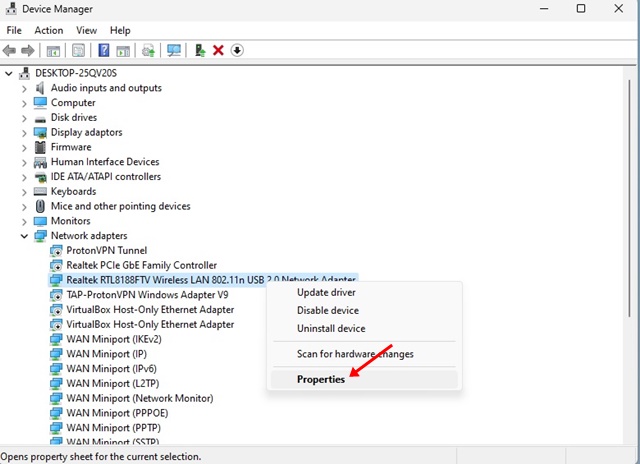Choose Properties from context menu

(364, 379)
